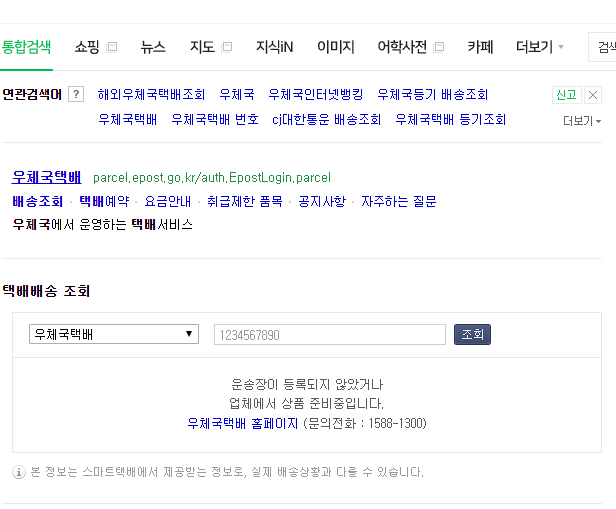Open the 뉴스 tab
The width and height of the screenshot is (616, 509).
click(153, 47)
